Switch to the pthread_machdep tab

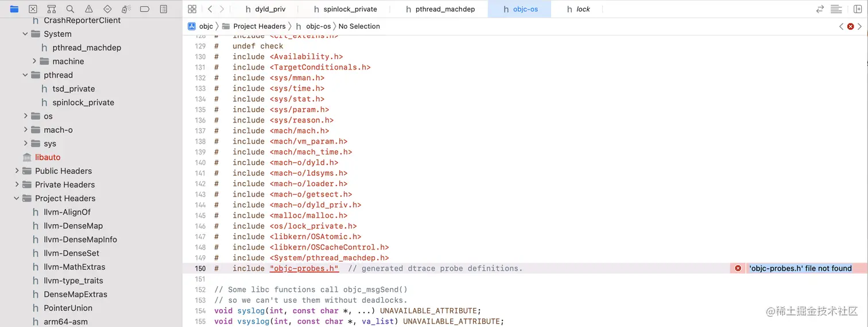coord(440,9)
